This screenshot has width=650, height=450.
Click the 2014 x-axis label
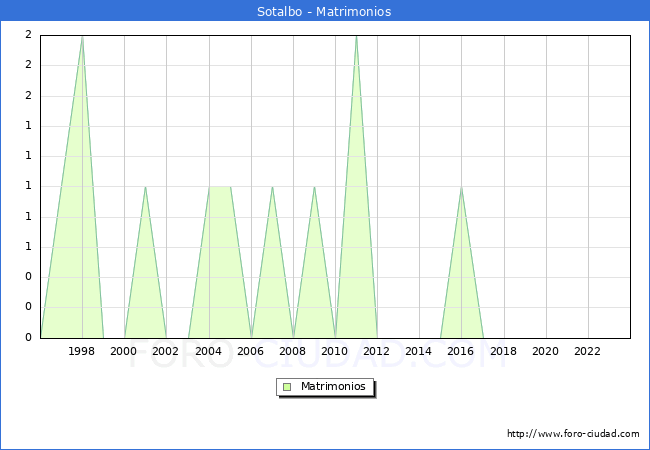[419, 351]
